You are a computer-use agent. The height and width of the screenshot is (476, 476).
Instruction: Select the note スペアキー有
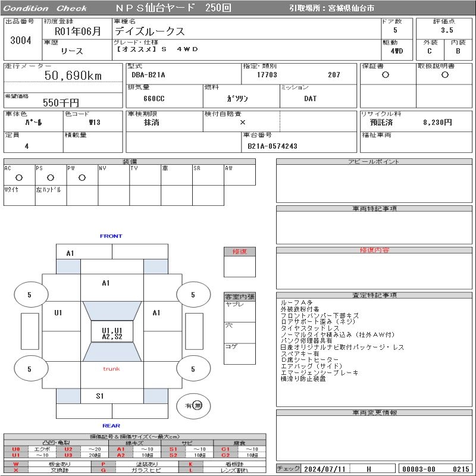coord(300,353)
